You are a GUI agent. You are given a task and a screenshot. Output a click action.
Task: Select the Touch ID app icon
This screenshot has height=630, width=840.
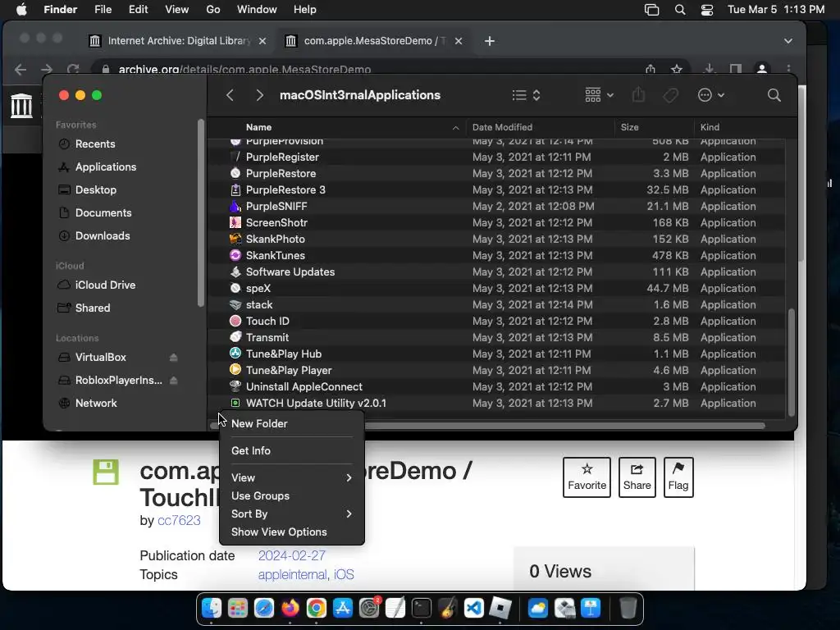pyautogui.click(x=235, y=321)
